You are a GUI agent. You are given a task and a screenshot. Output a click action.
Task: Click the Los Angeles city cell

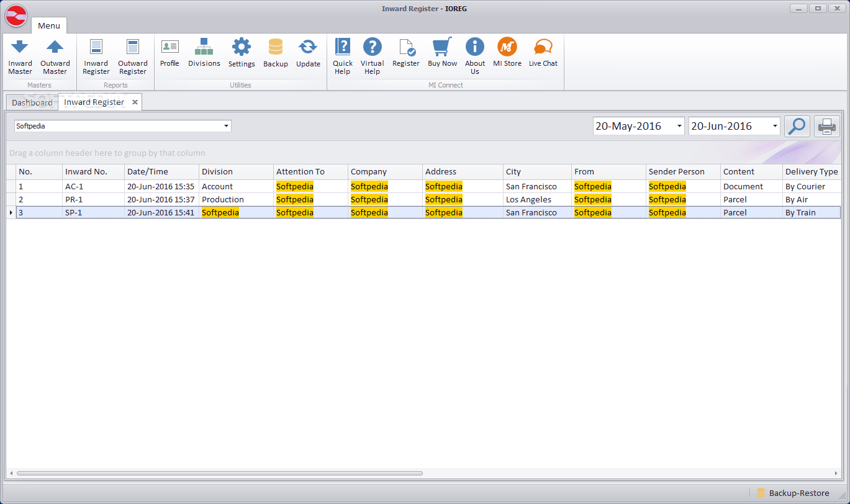537,200
